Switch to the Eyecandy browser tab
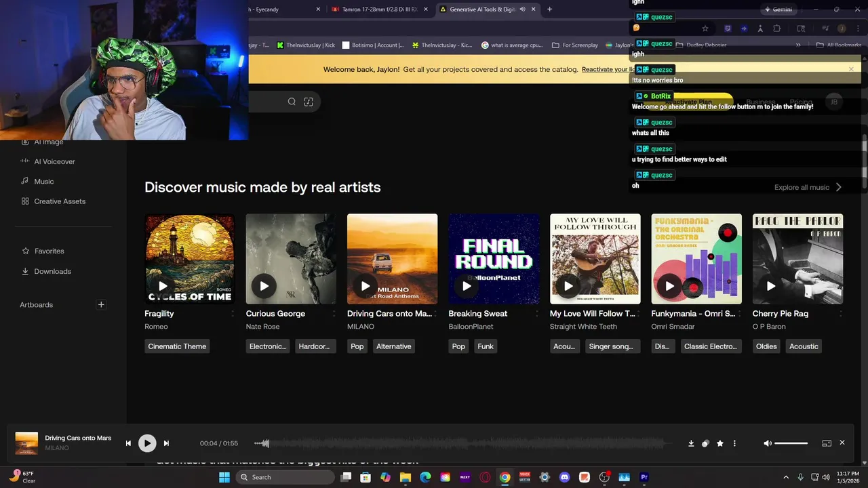This screenshot has height=488, width=868. 285,9
